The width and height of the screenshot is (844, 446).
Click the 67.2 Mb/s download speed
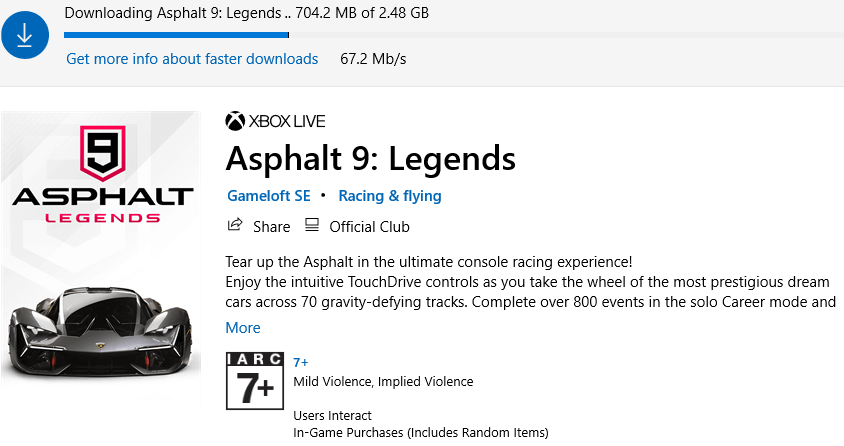tap(374, 59)
